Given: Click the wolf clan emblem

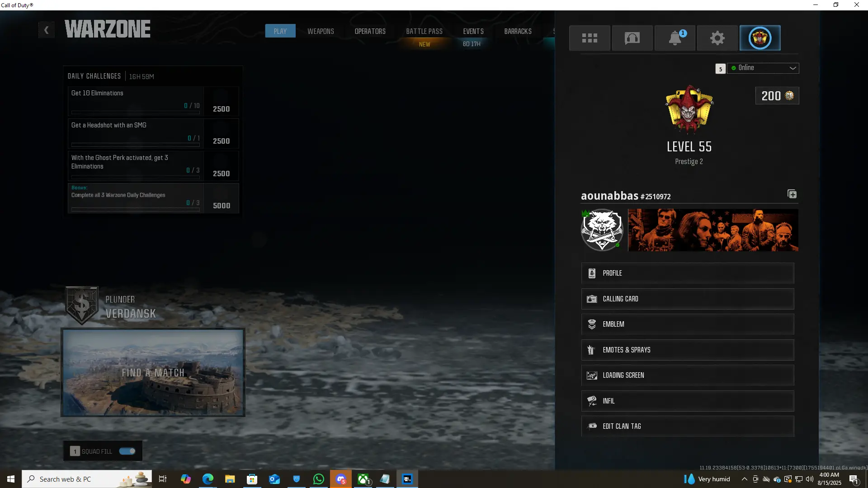Looking at the screenshot, I should 602,230.
